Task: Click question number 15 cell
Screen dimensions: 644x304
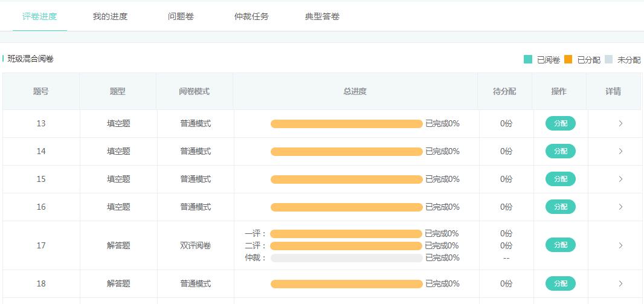Action: (x=41, y=179)
